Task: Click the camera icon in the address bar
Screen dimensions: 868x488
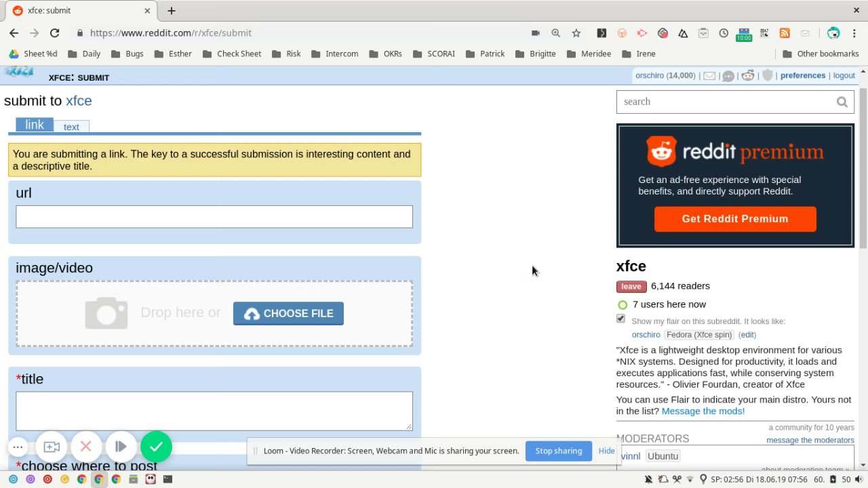Action: 535,33
